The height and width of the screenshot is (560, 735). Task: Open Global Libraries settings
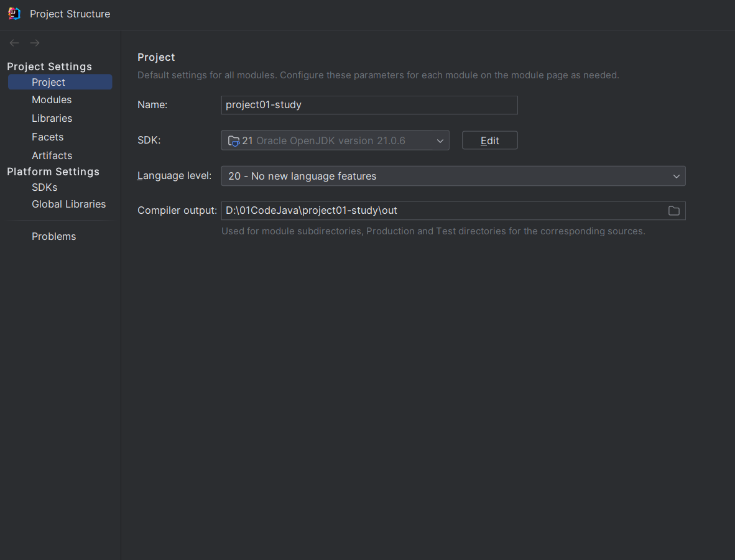69,204
